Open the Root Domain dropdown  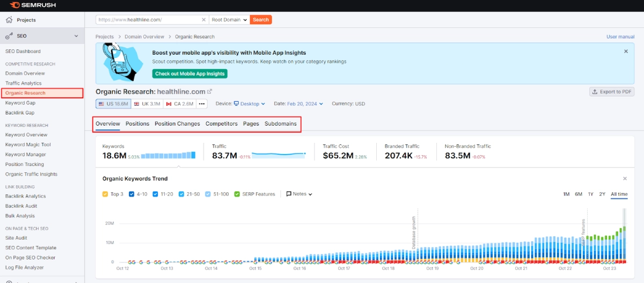click(229, 19)
